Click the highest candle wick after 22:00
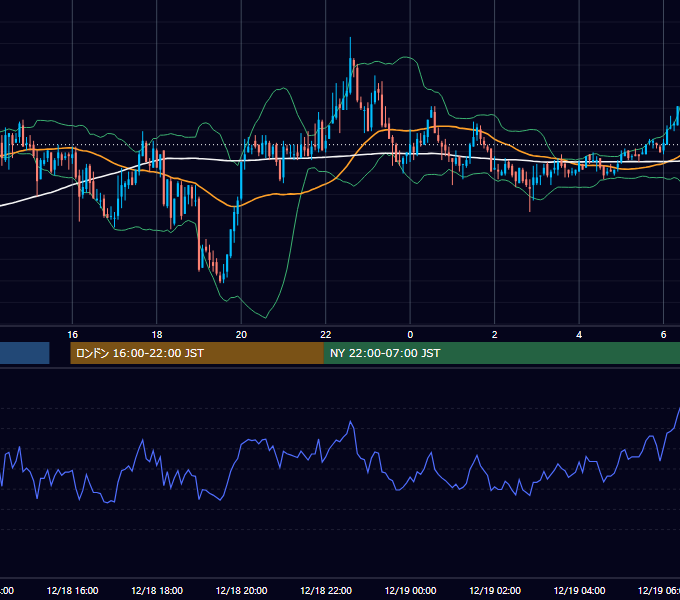Image resolution: width=680 pixels, height=600 pixels. pos(350,48)
